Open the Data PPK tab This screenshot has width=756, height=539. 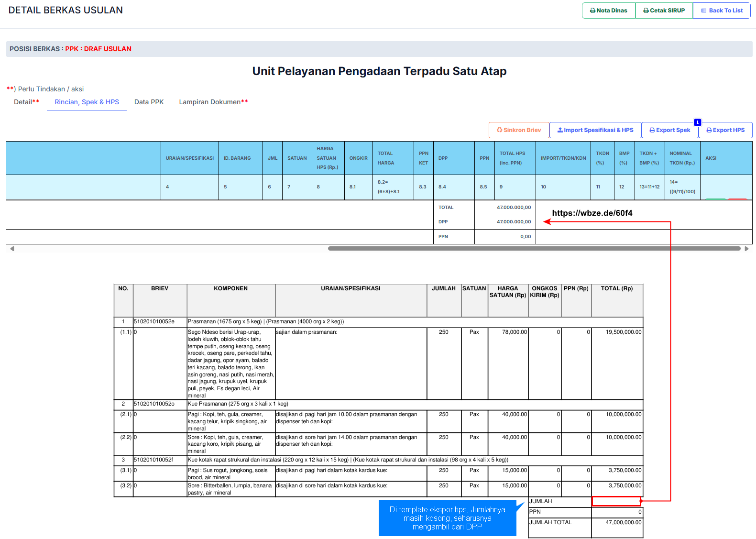pyautogui.click(x=149, y=102)
